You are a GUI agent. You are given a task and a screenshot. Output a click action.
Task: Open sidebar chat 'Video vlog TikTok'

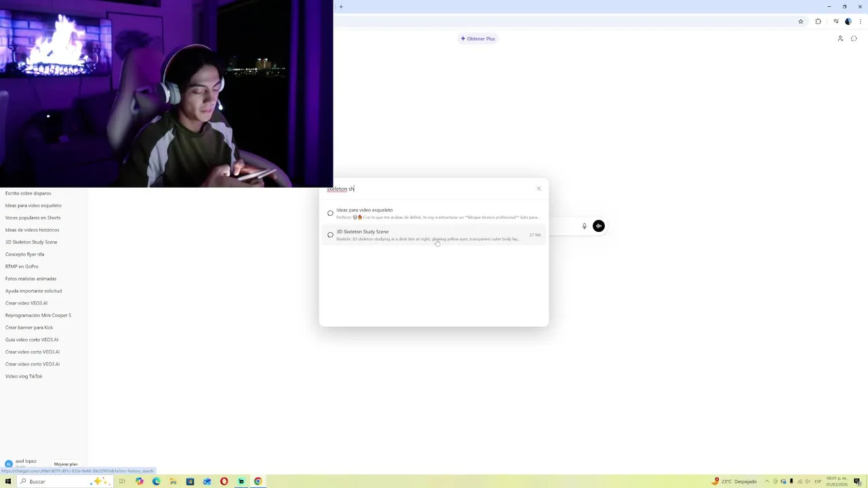point(24,376)
